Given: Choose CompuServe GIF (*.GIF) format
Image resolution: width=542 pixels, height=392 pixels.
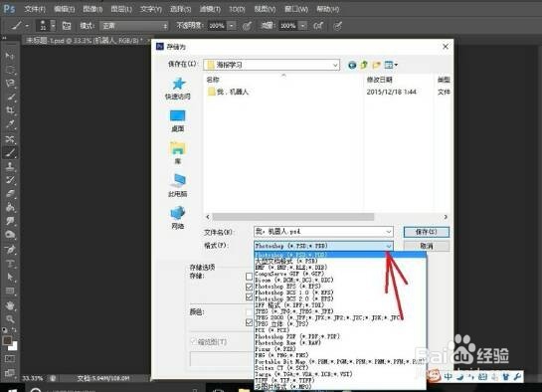Looking at the screenshot, I should [340, 274].
